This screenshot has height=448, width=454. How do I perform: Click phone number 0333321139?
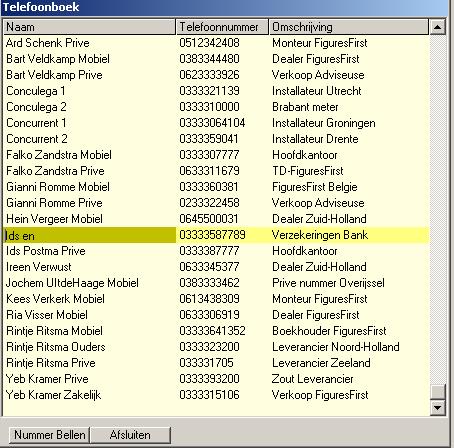click(209, 91)
